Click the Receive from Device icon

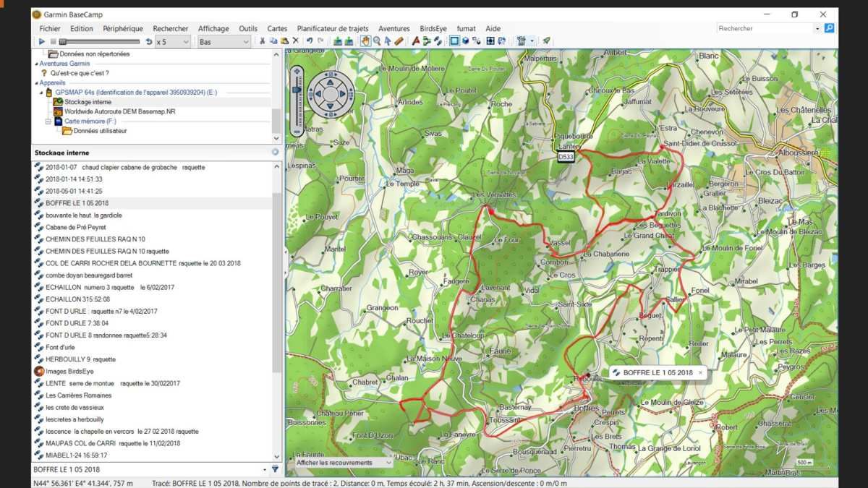pos(349,41)
